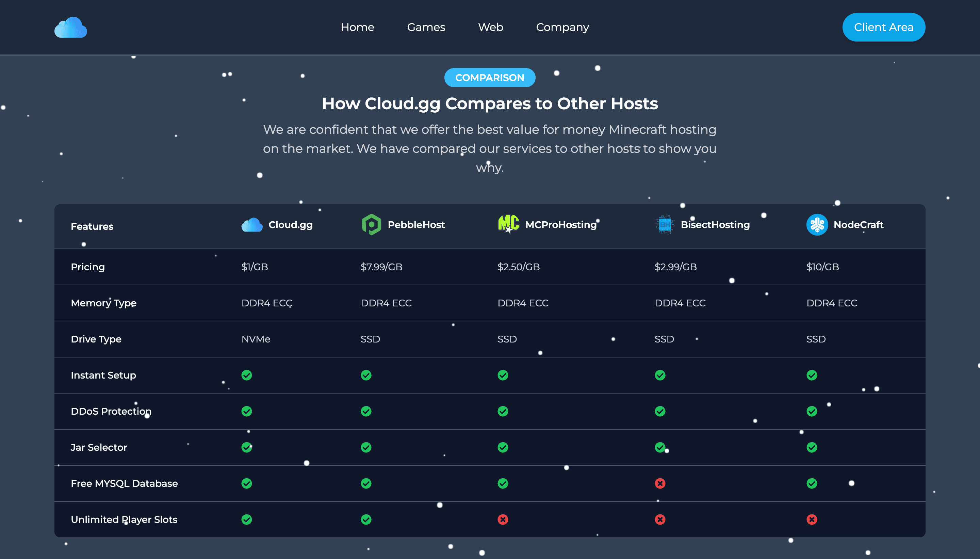Select the "$2.50/GB" pricing cell
The image size is (980, 559).
pyautogui.click(x=518, y=267)
